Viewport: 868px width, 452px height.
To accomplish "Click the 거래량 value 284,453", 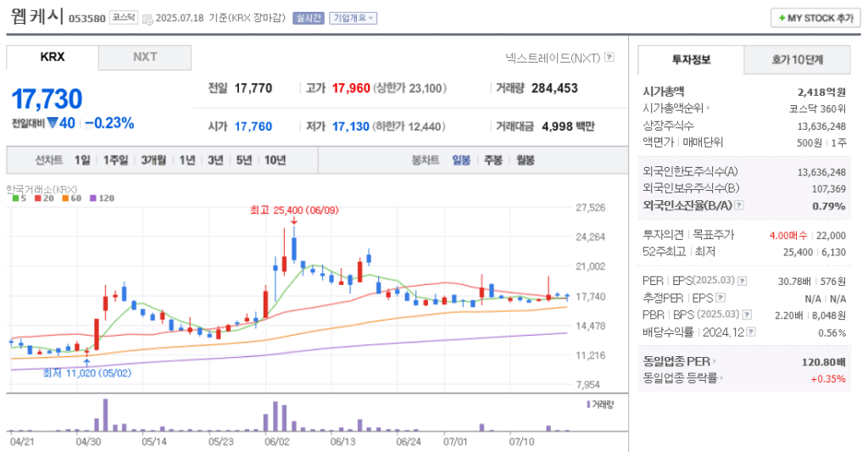I will [x=554, y=89].
